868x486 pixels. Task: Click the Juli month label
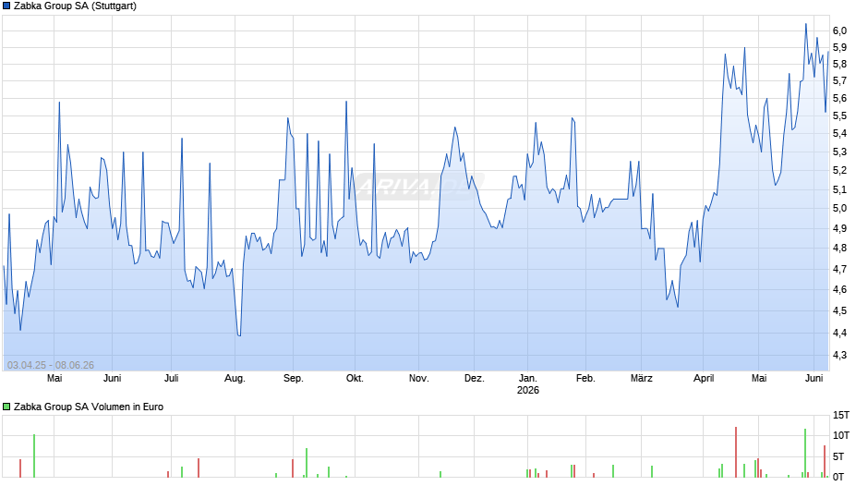[x=172, y=378]
